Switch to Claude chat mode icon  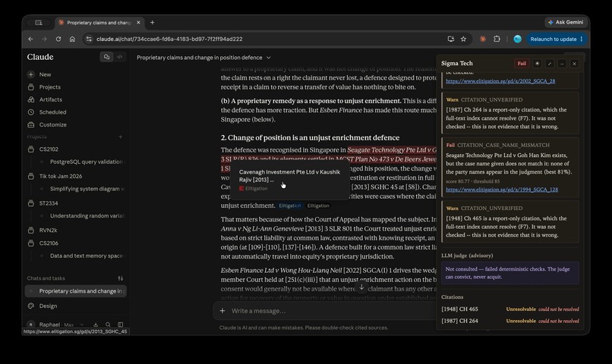pos(106,57)
